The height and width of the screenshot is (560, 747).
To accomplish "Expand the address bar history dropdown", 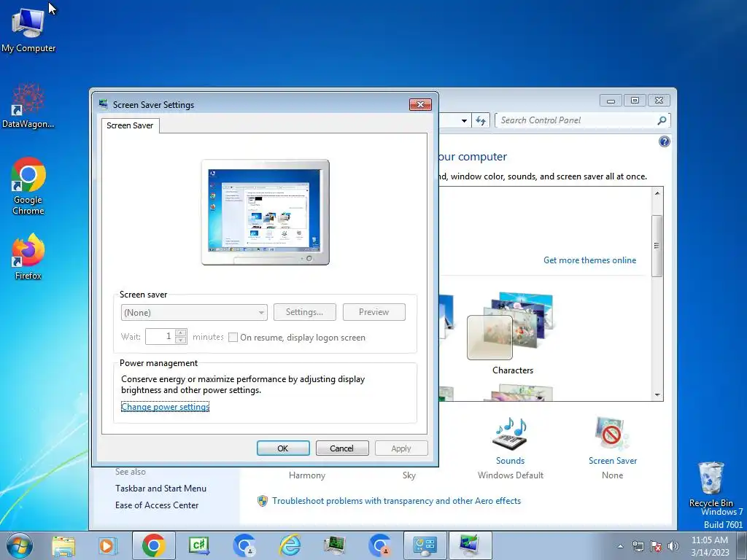I will [464, 120].
